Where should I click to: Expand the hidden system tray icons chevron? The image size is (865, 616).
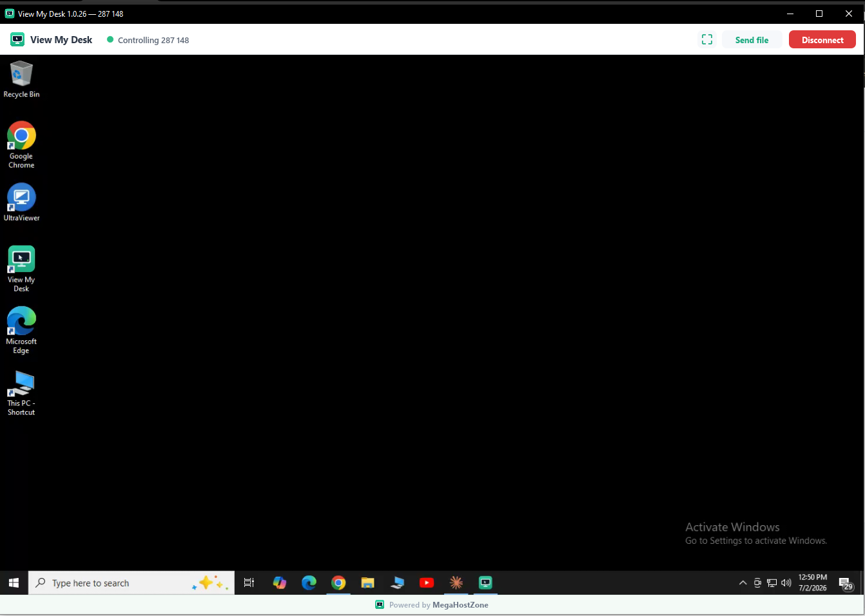point(743,583)
